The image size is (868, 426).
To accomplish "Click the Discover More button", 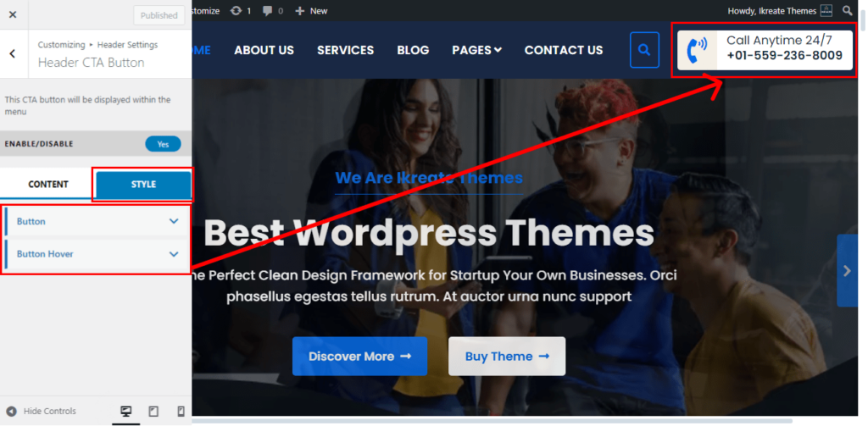I will pyautogui.click(x=359, y=357).
